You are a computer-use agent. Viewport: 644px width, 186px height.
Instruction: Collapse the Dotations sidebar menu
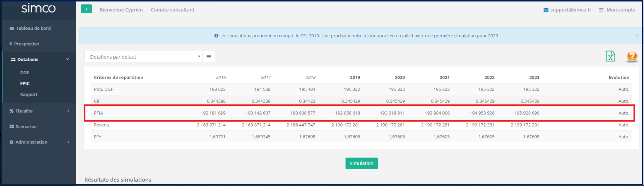pos(68,59)
